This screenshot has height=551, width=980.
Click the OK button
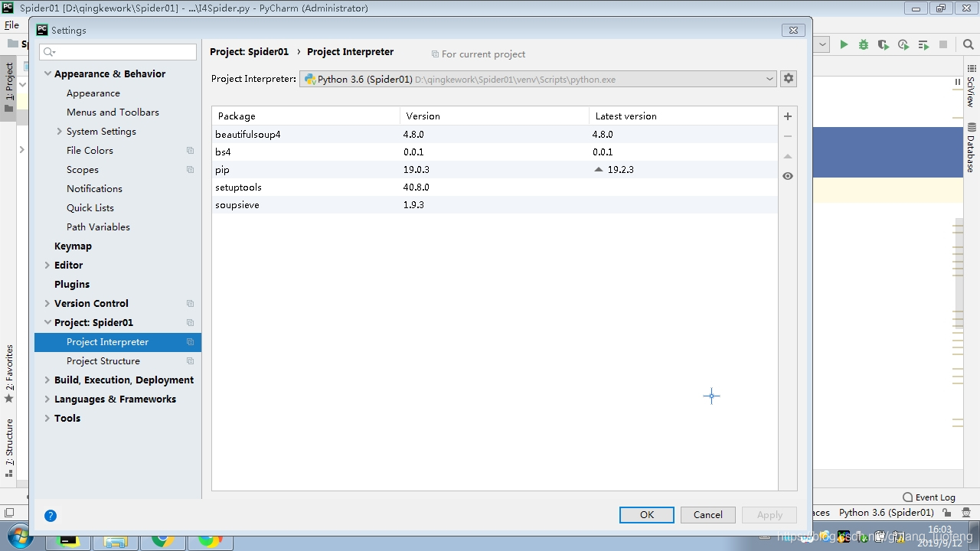tap(647, 515)
